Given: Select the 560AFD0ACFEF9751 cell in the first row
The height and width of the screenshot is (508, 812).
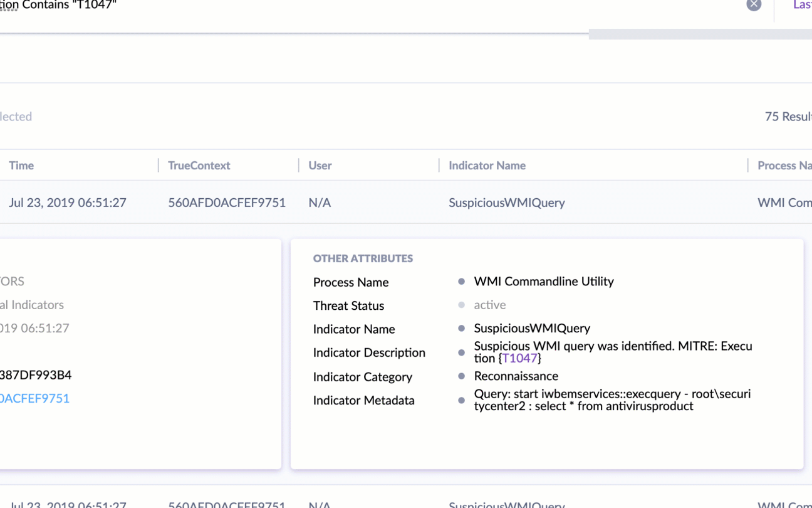Looking at the screenshot, I should (226, 203).
